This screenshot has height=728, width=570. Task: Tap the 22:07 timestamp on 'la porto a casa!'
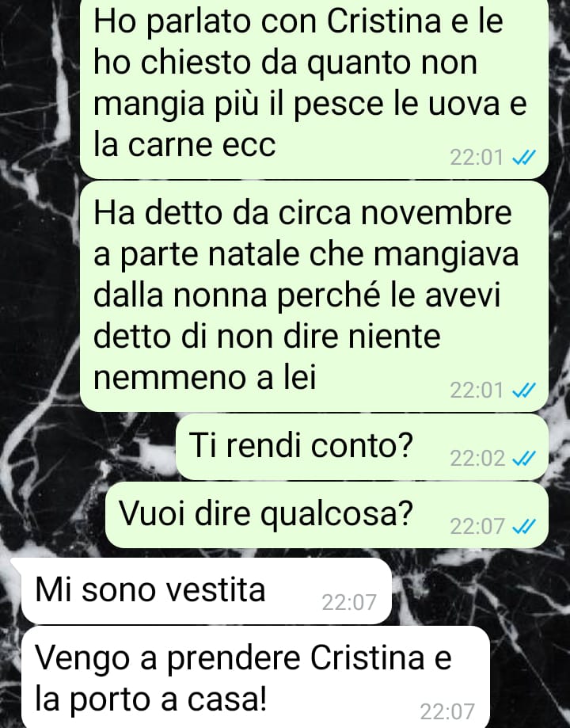point(447,711)
